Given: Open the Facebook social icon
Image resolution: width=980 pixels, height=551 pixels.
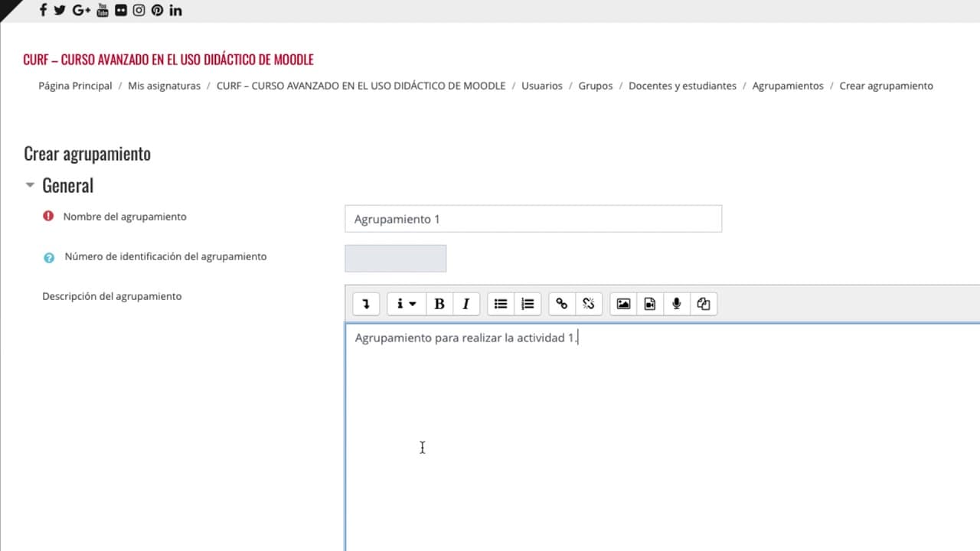Looking at the screenshot, I should click(43, 10).
